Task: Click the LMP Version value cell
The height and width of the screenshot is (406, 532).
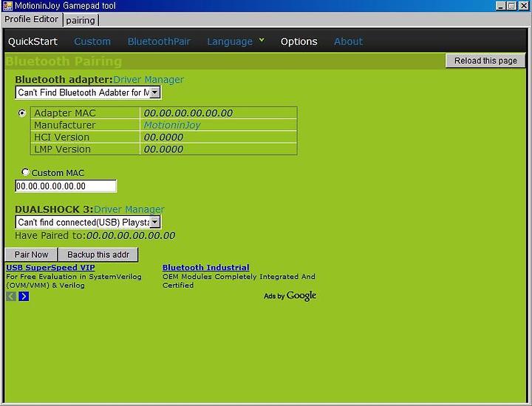Action: coord(219,149)
